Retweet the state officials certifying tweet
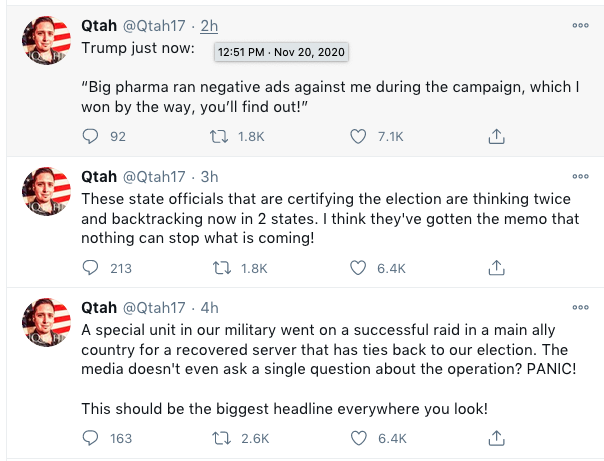This screenshot has width=604, height=461. 224,267
